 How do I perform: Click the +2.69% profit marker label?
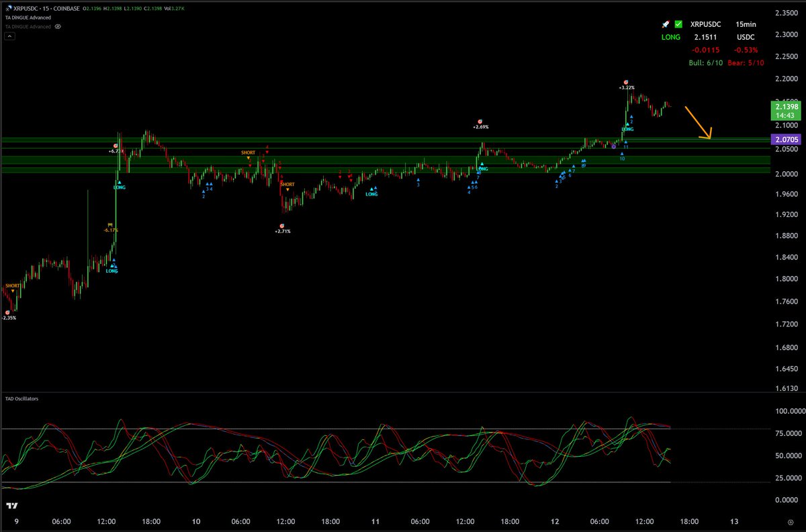(480, 126)
